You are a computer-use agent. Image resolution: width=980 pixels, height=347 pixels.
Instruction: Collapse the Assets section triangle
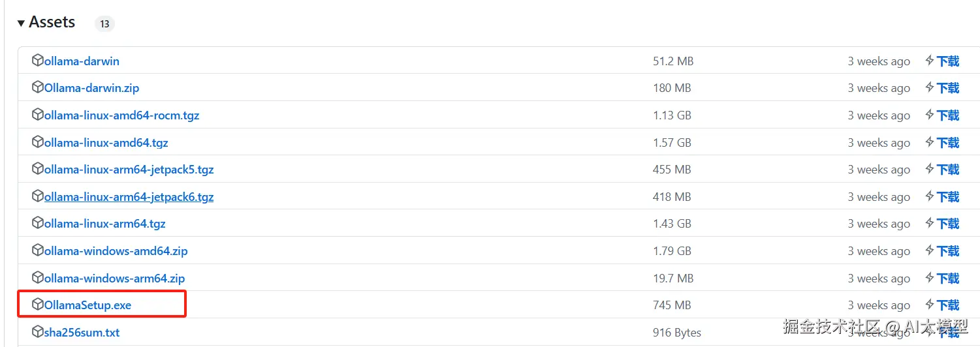pos(22,23)
